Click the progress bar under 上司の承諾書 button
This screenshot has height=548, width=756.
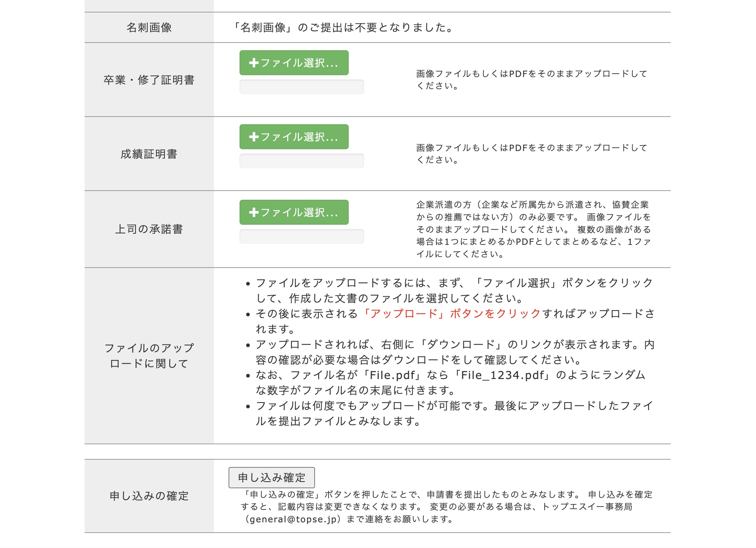coord(301,237)
